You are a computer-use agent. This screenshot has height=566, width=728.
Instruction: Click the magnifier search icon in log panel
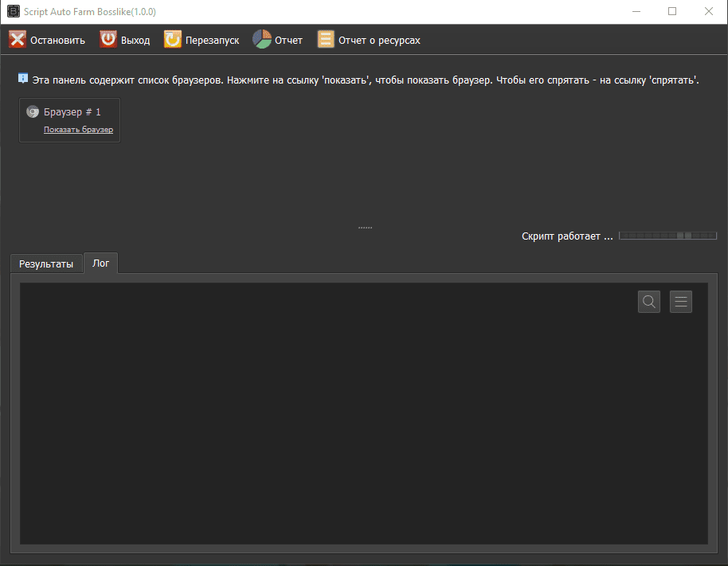point(649,302)
